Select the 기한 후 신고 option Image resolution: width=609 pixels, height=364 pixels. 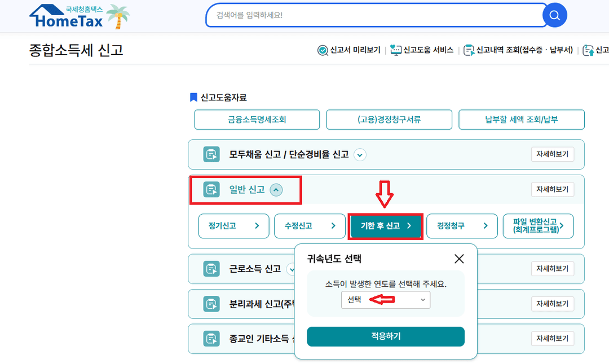(x=385, y=226)
